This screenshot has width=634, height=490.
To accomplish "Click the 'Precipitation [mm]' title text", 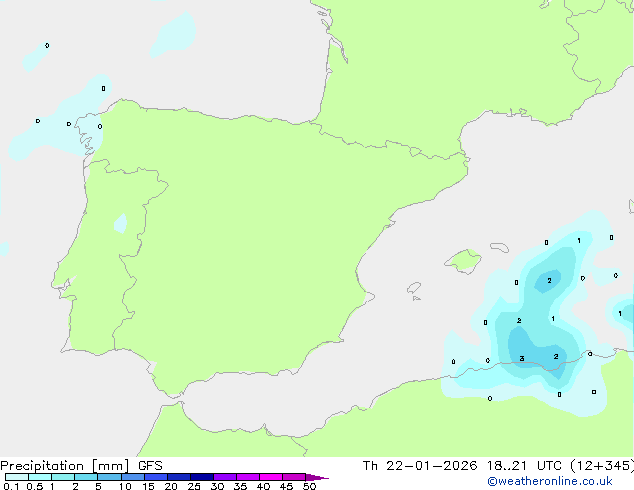I will (65, 466).
